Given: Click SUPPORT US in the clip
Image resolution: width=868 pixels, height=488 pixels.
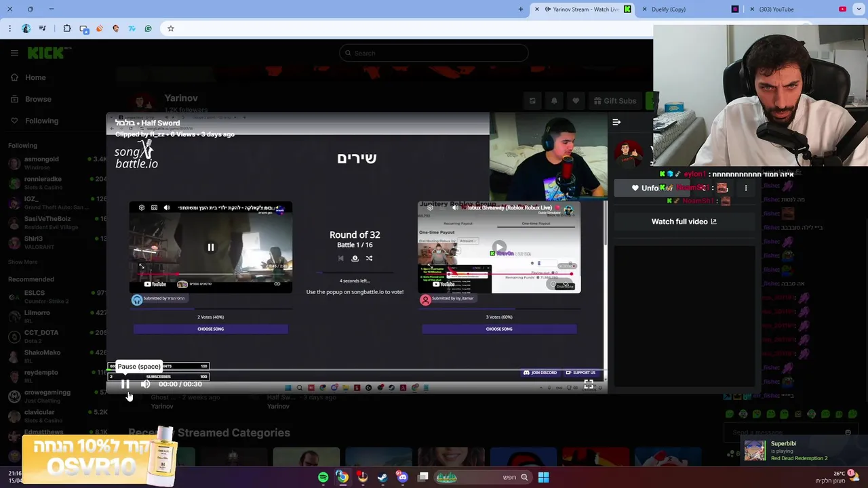Looking at the screenshot, I should [x=580, y=373].
